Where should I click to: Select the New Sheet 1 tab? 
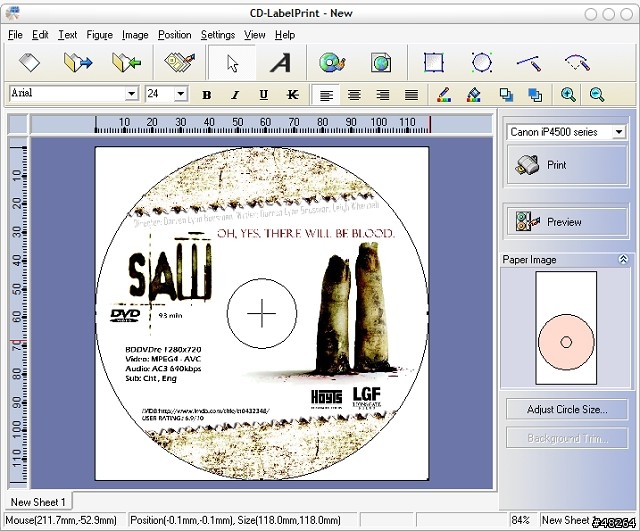pyautogui.click(x=38, y=502)
